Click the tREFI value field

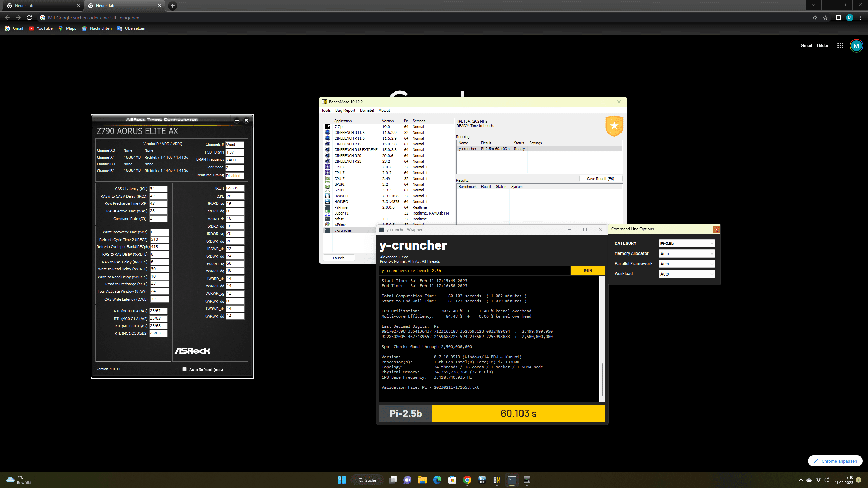[235, 188]
